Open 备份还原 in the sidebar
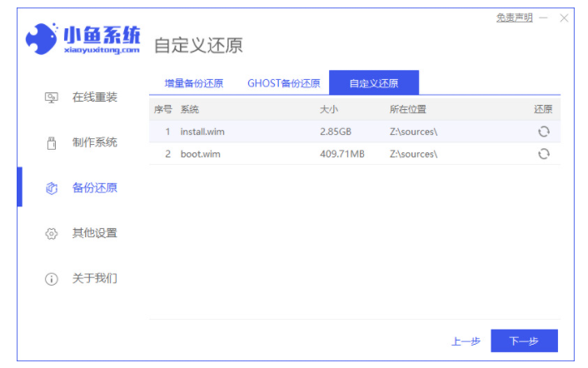588x368 pixels. point(95,188)
